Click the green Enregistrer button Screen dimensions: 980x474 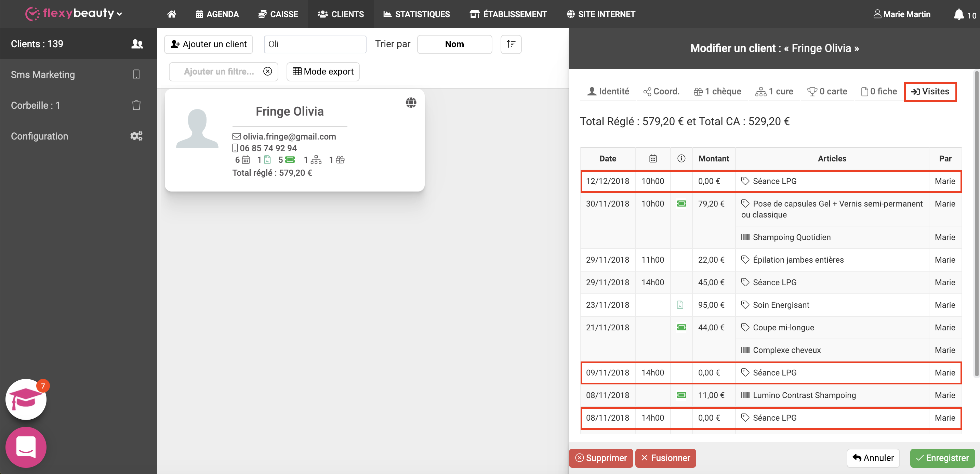(942, 458)
